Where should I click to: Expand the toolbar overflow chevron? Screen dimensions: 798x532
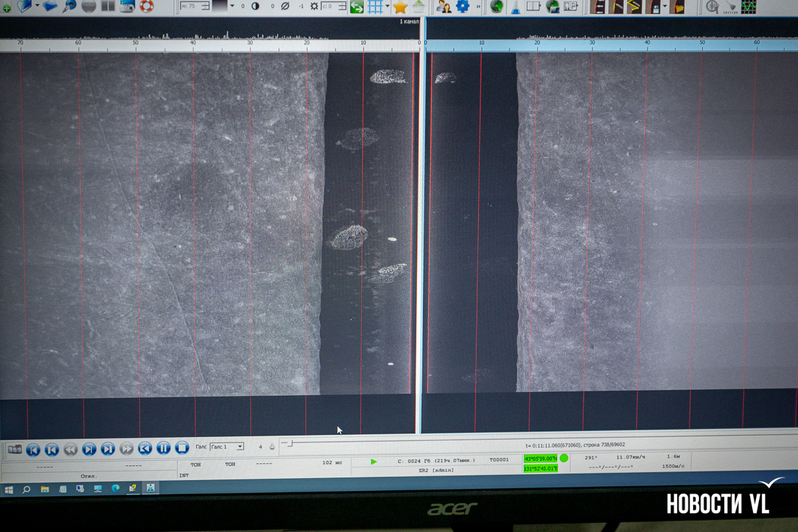tap(478, 7)
